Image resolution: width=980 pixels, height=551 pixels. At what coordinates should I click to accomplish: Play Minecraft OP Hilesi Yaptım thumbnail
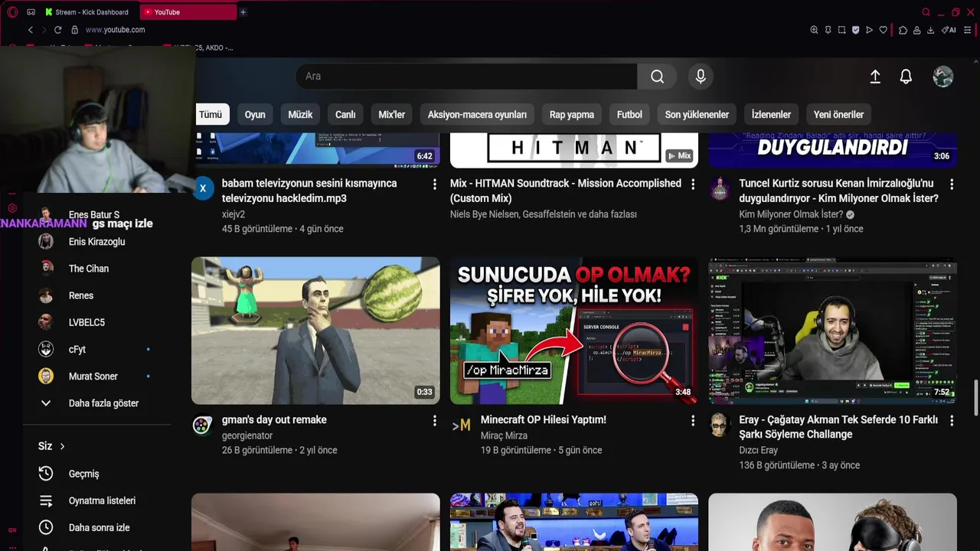tap(574, 331)
